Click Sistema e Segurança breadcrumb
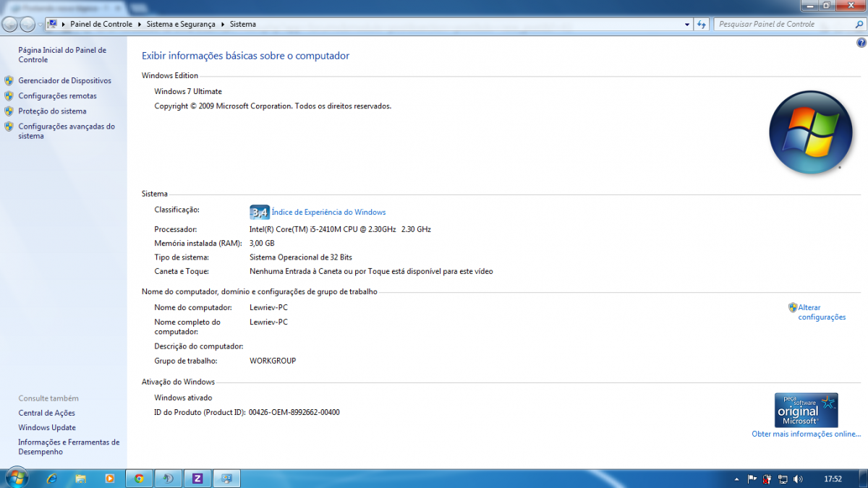 [x=181, y=24]
